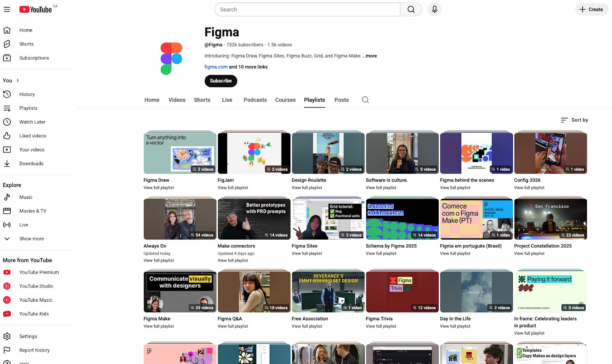Image resolution: width=612 pixels, height=364 pixels.
Task: Click the YouTube logo
Action: (x=36, y=9)
